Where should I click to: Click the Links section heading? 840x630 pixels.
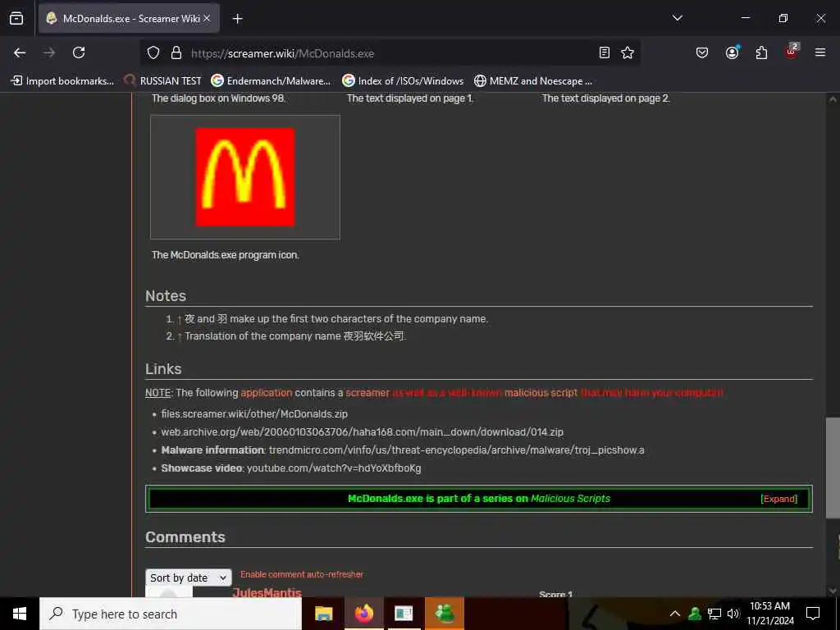pos(163,369)
